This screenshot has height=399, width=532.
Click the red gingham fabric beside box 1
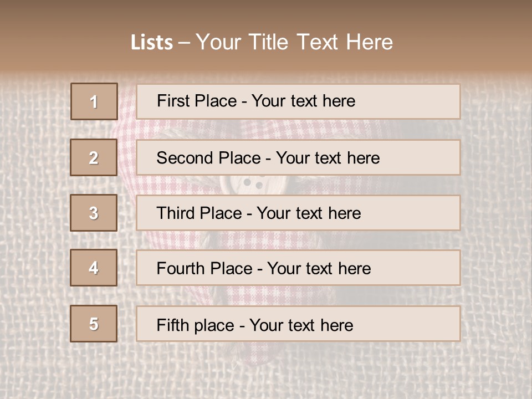(x=127, y=111)
